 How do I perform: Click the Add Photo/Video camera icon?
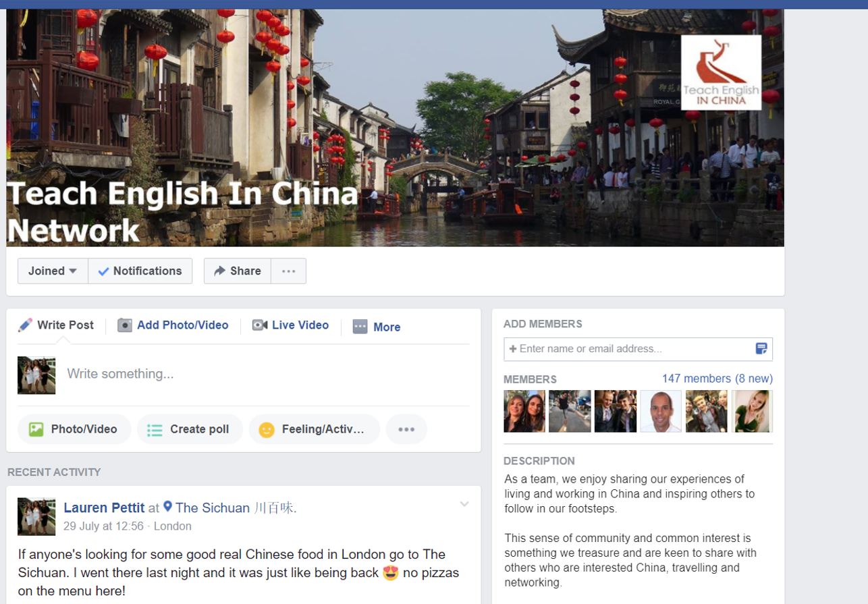(125, 325)
